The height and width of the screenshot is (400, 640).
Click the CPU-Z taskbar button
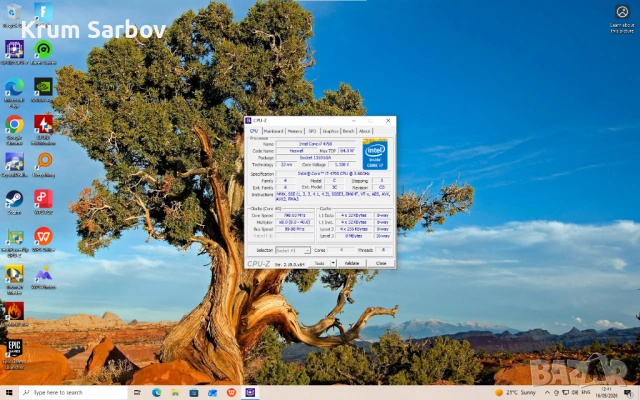pyautogui.click(x=250, y=393)
